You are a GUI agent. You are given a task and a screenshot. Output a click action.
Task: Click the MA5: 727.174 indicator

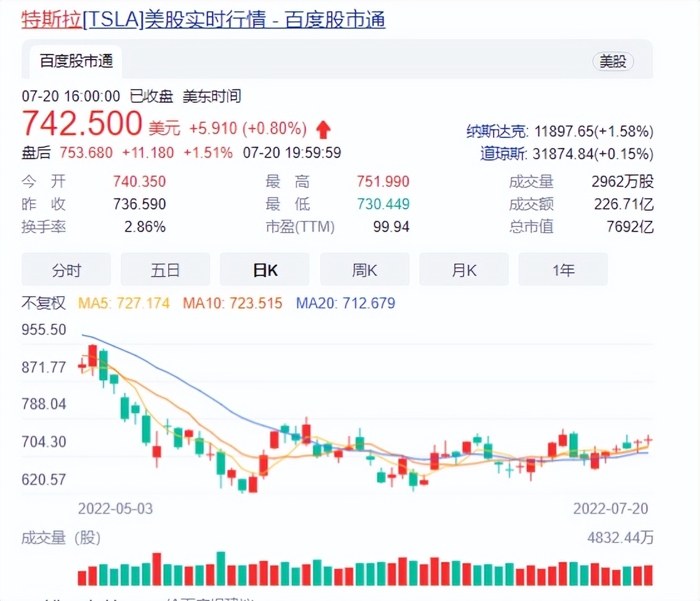[124, 303]
